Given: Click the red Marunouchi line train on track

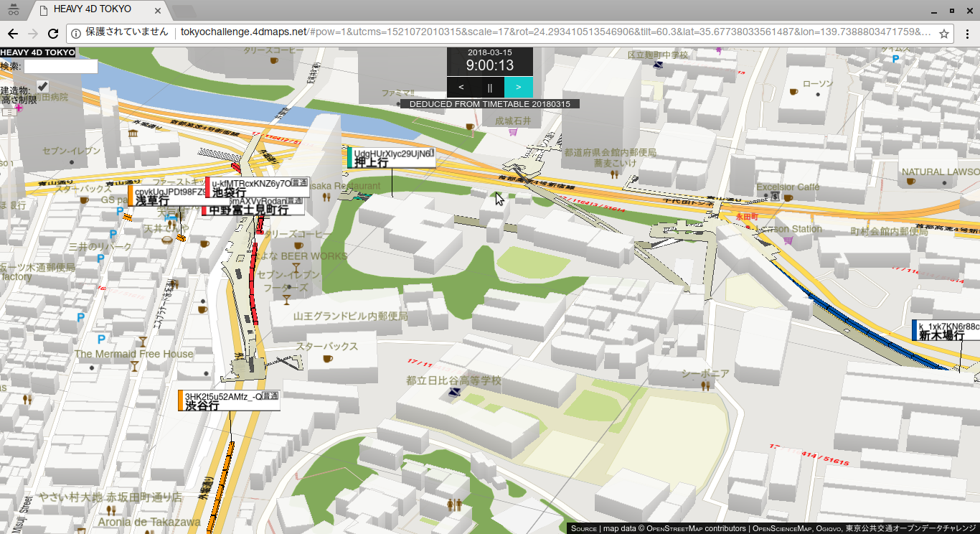Looking at the screenshot, I should (x=254, y=284).
